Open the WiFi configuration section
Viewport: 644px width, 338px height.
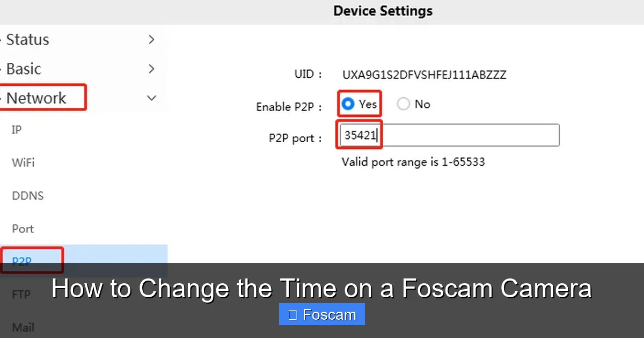[x=23, y=163]
